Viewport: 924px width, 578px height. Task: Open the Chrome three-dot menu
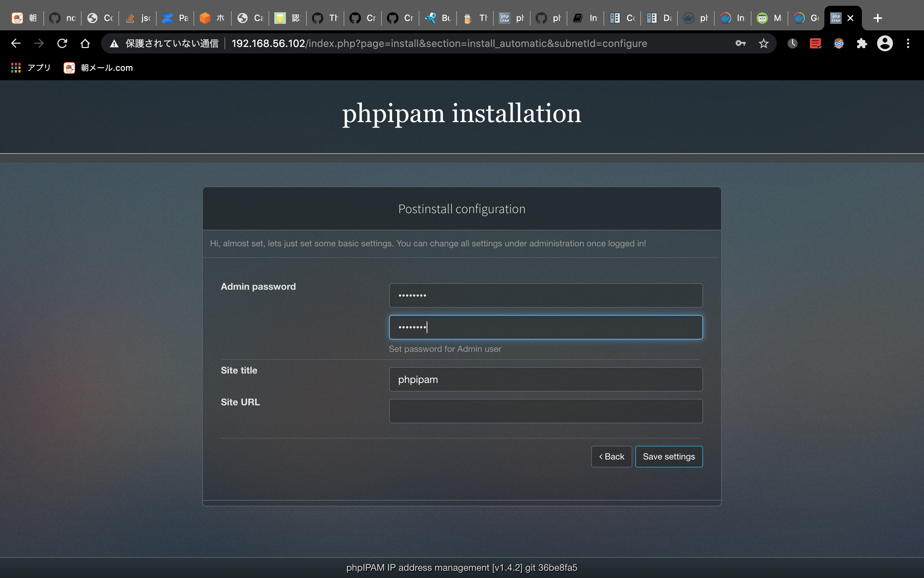908,43
